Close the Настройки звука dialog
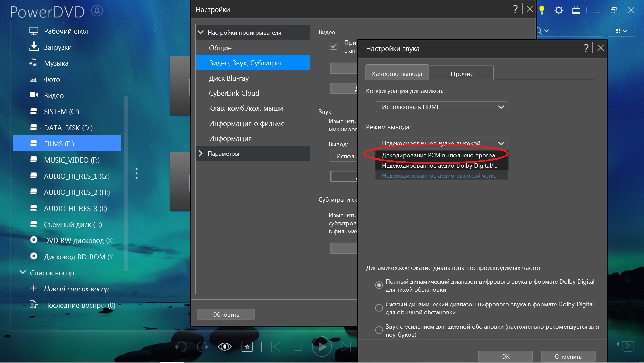644x363 pixels. tap(601, 48)
